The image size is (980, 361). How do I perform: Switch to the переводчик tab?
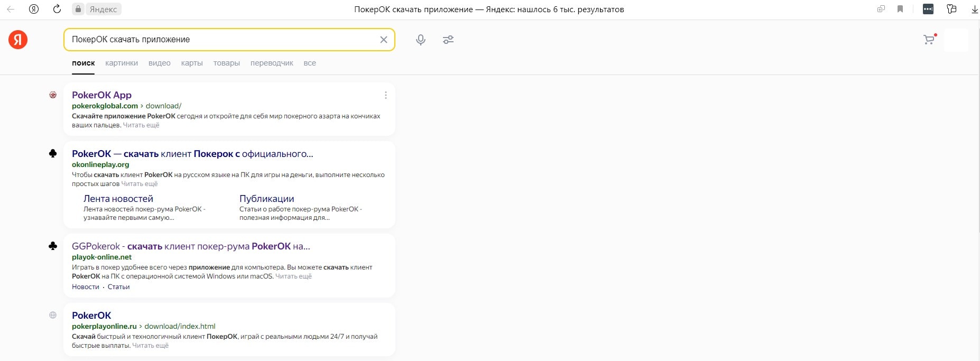(x=272, y=63)
